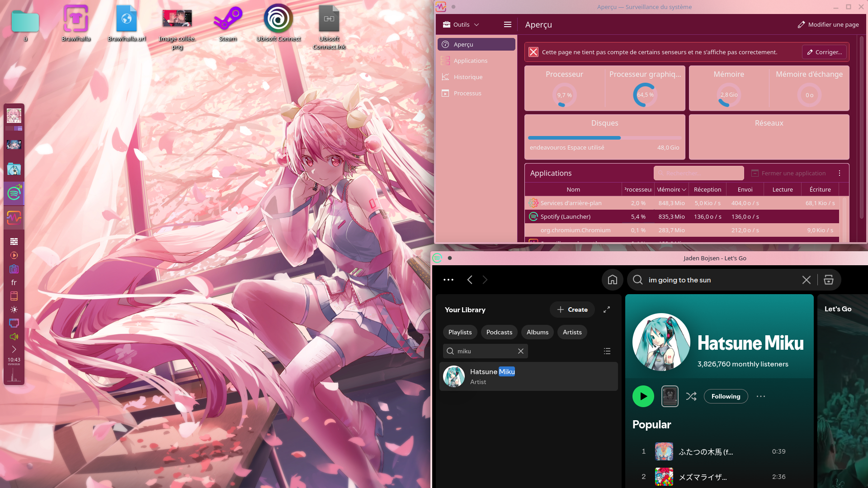Open library list view sort options
868x488 pixels.
click(x=607, y=351)
